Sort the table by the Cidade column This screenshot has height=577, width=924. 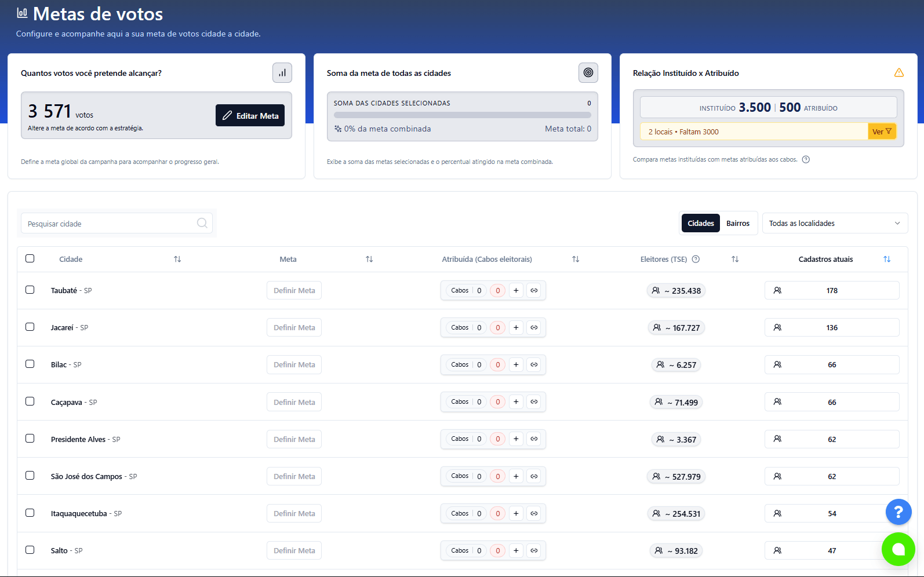coord(177,259)
